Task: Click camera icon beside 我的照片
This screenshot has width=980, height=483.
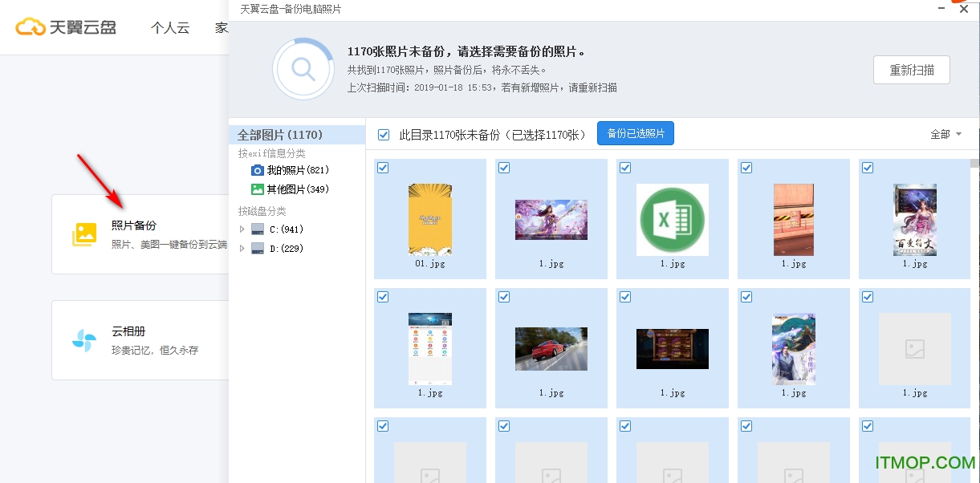Action: (258, 170)
